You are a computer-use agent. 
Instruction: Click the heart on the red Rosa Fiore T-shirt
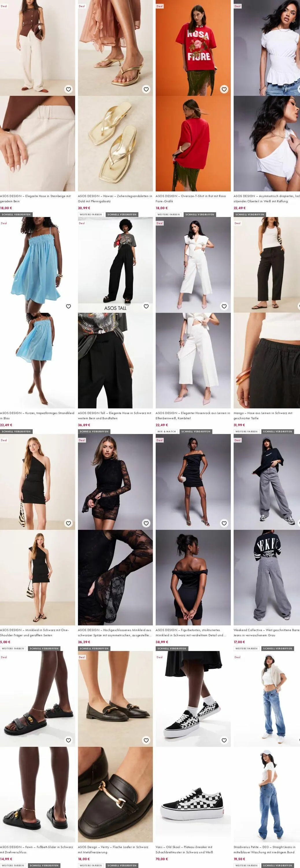click(x=224, y=89)
